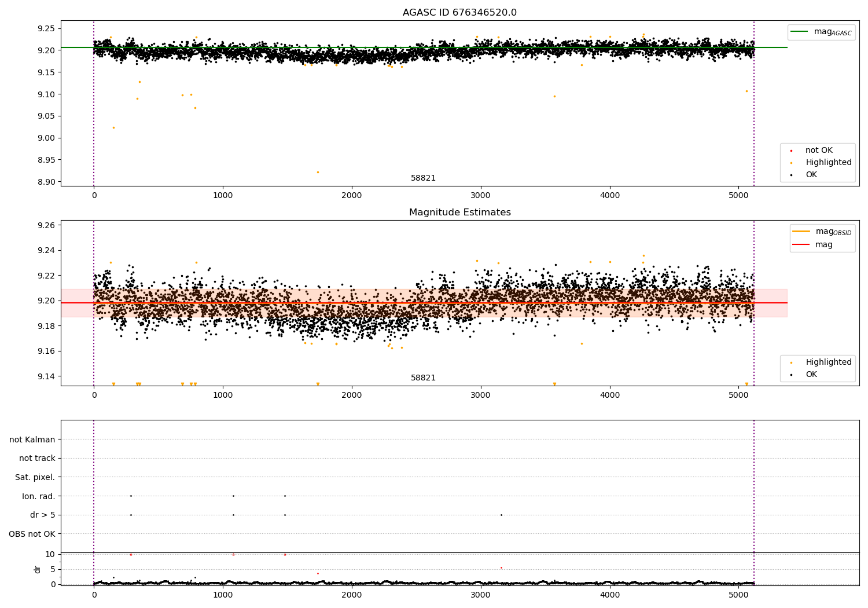Click the 2000 x-tick under the bottom plot

click(x=352, y=595)
